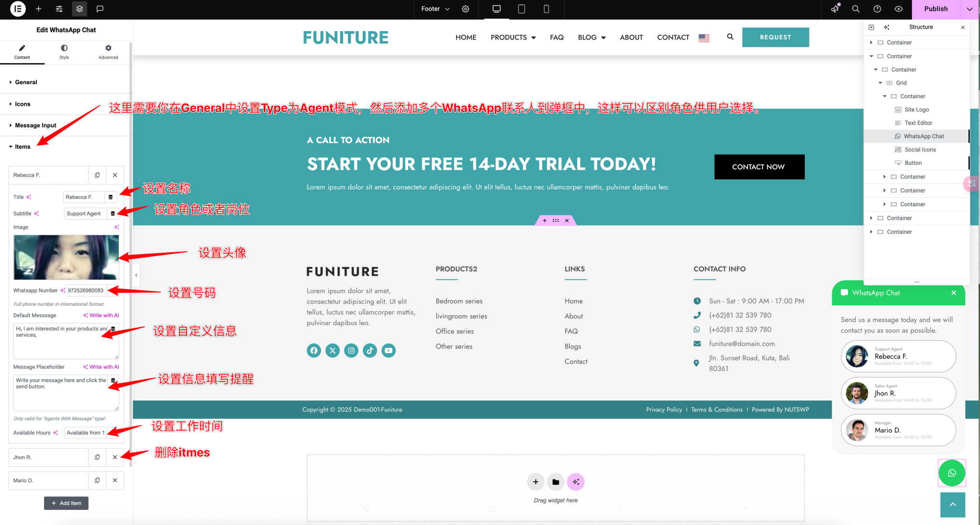Screen dimensions: 980x525
Task: Switch to the Style tab
Action: pyautogui.click(x=64, y=52)
